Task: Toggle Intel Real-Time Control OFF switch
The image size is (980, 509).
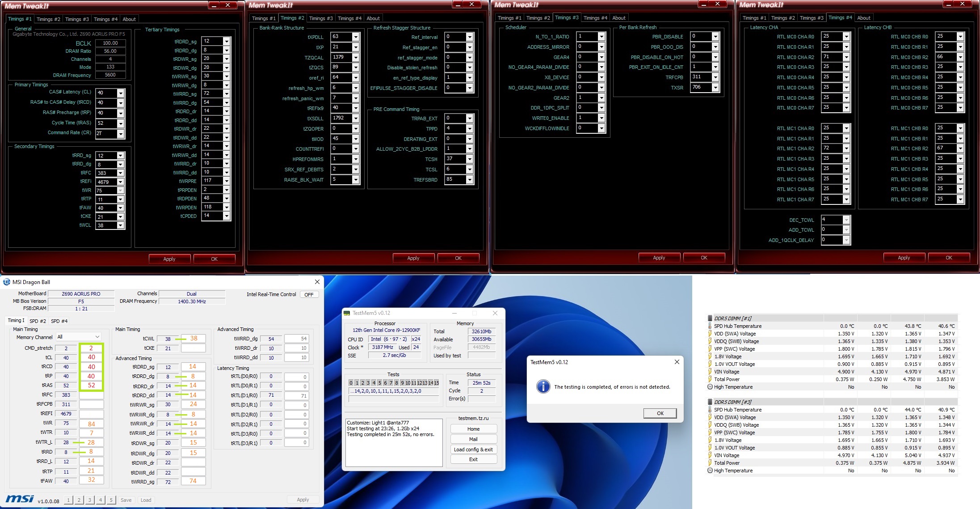Action: point(309,295)
